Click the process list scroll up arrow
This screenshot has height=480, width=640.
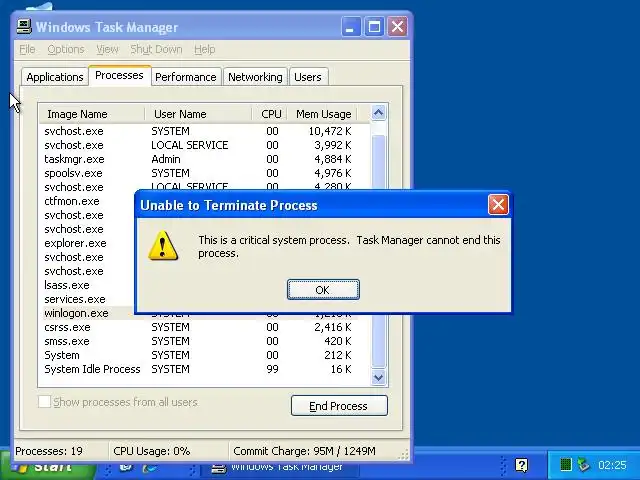point(378,113)
